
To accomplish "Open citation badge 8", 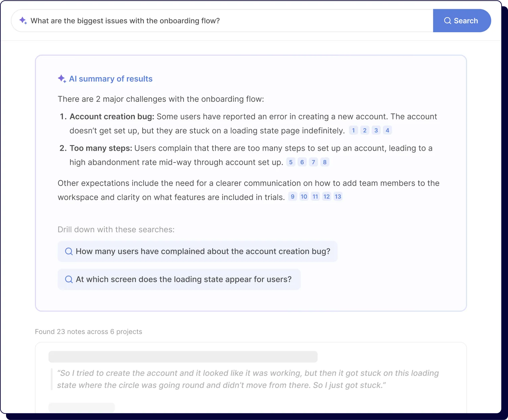I will pos(325,162).
